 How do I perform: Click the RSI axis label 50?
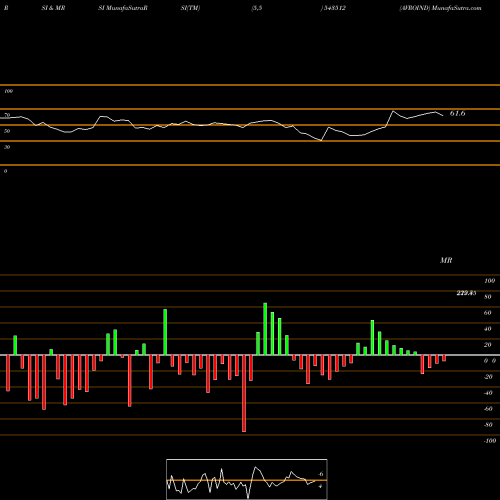tap(7, 131)
